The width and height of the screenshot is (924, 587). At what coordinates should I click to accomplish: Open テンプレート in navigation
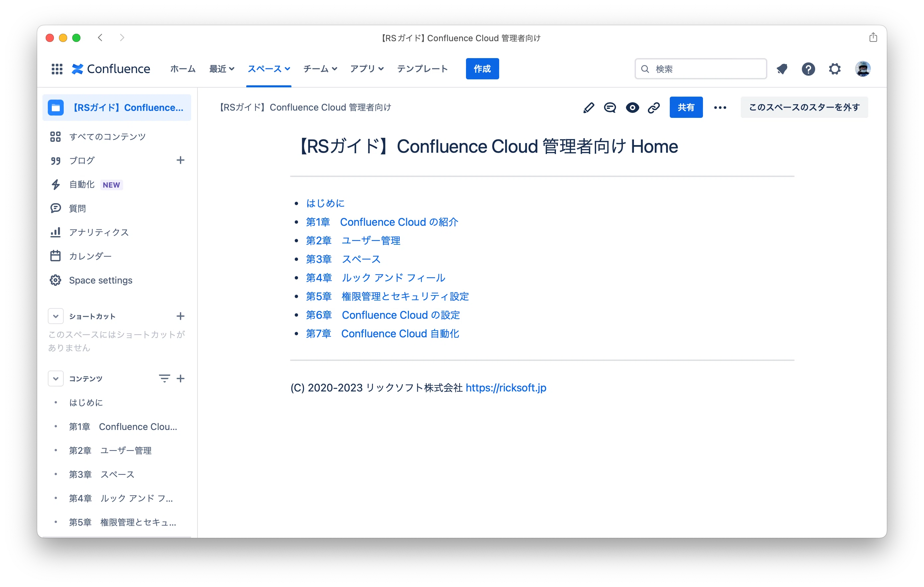[422, 69]
